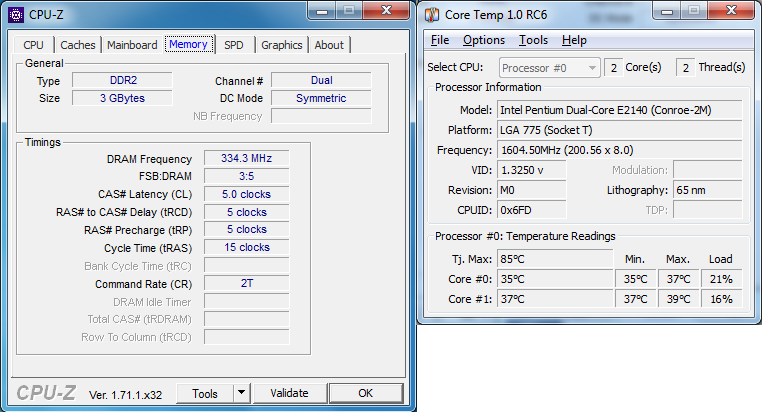
Task: Click the 5.0 clocks CAS Latency value
Action: (246, 194)
